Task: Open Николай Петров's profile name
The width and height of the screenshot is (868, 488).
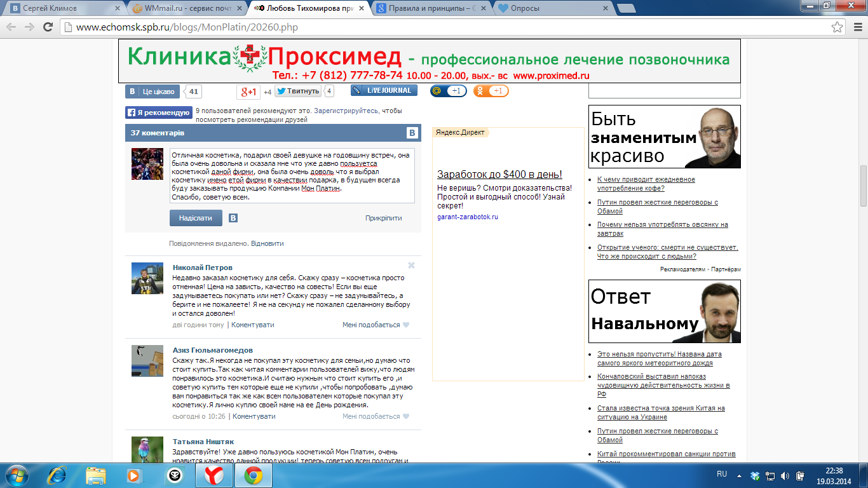Action: pyautogui.click(x=203, y=268)
